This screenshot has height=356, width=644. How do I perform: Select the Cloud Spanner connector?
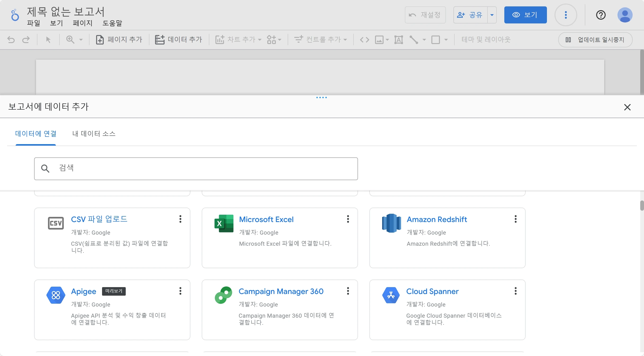point(447,310)
